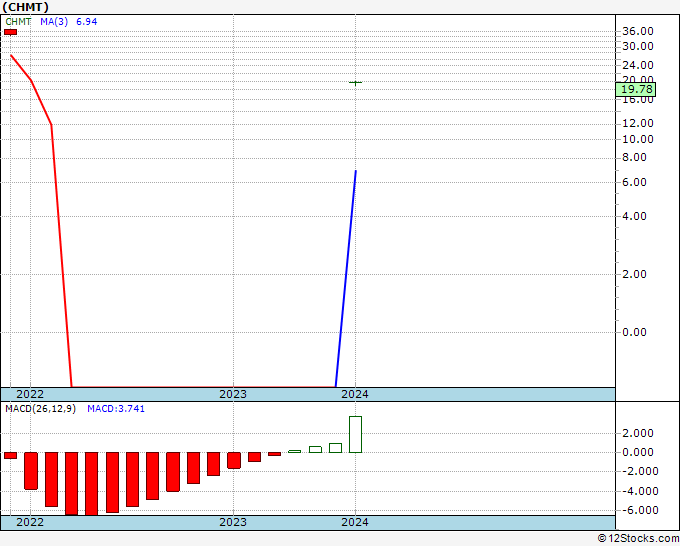Select the 2.000 MACD axis label

click(638, 433)
